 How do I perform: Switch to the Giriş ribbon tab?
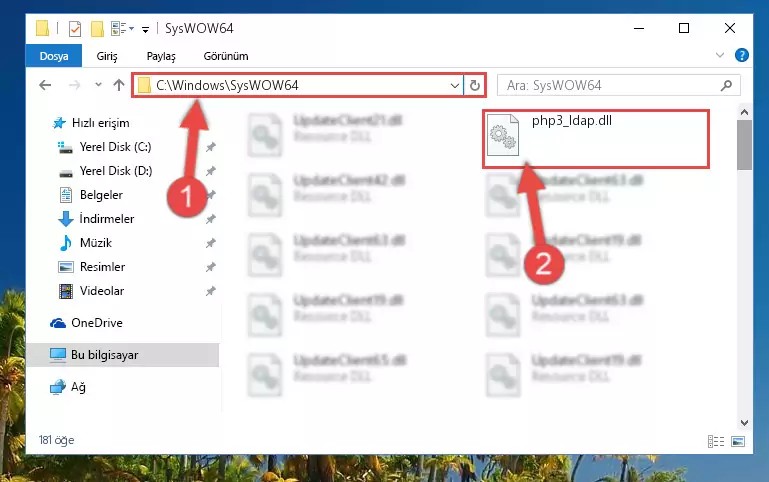coord(107,56)
